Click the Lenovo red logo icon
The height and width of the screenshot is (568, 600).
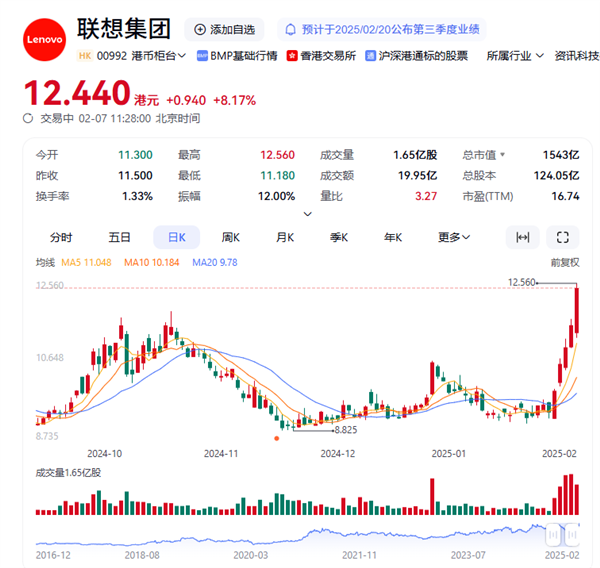coord(44,40)
